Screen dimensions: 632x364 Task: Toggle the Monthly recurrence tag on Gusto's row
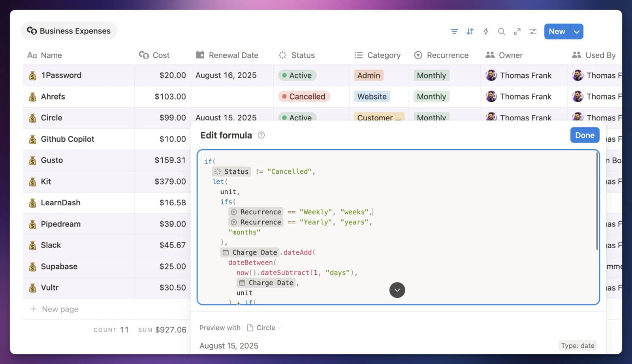[431, 160]
